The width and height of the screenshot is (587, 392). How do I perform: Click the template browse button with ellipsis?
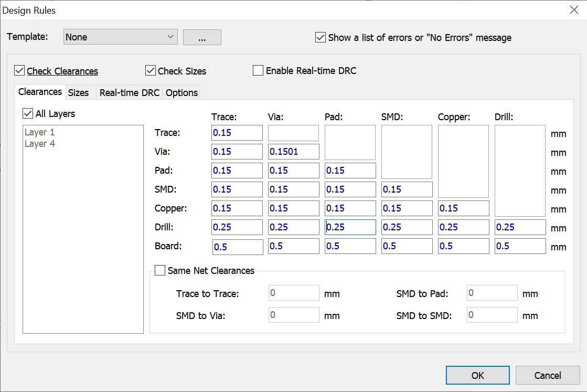[x=202, y=37]
